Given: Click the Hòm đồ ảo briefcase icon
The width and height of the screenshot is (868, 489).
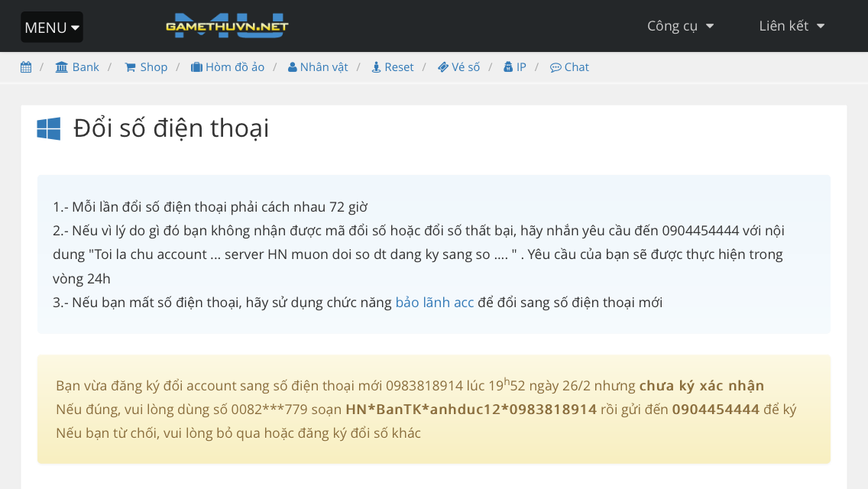Looking at the screenshot, I should coord(196,67).
